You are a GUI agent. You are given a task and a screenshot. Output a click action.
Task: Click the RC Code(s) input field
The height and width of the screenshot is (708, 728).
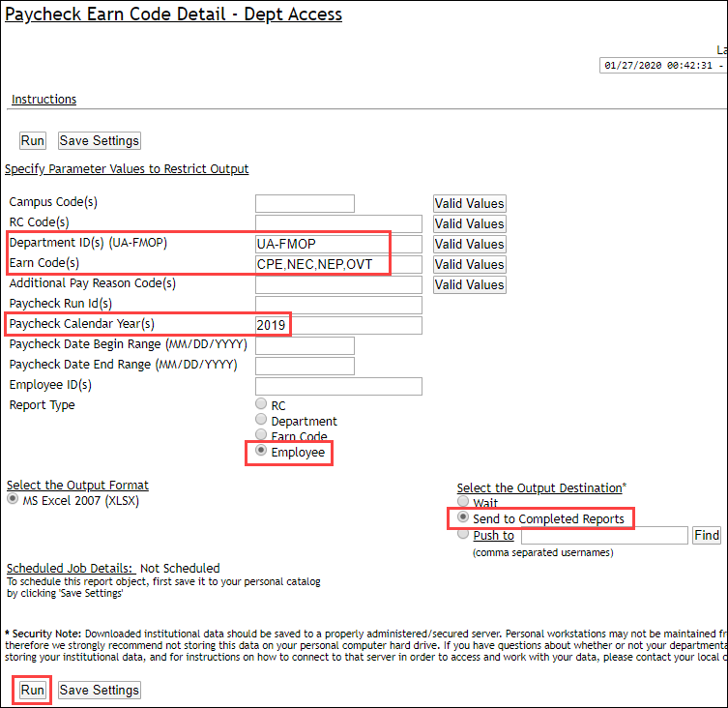338,224
